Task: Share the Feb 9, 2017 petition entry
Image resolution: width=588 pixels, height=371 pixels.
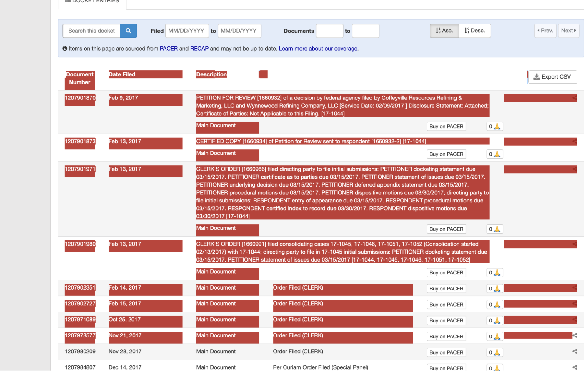Action: pyautogui.click(x=575, y=98)
